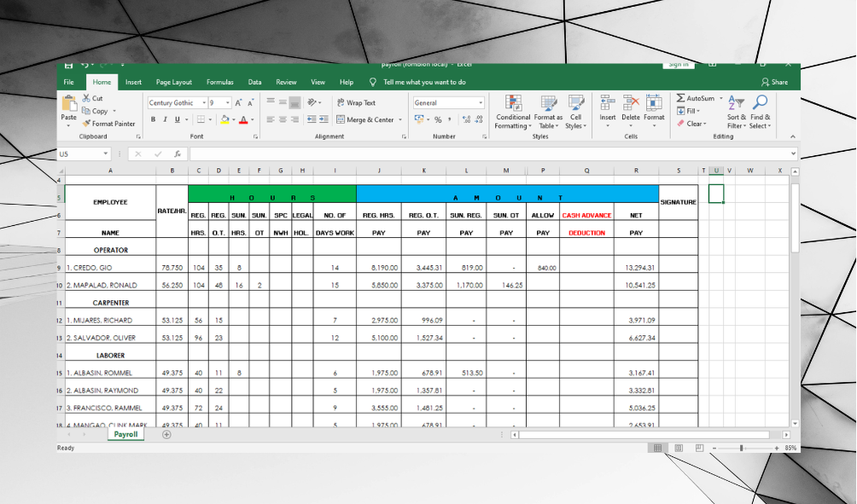Click Increase Decimal icon
Image resolution: width=857 pixels, height=504 pixels.
click(466, 119)
